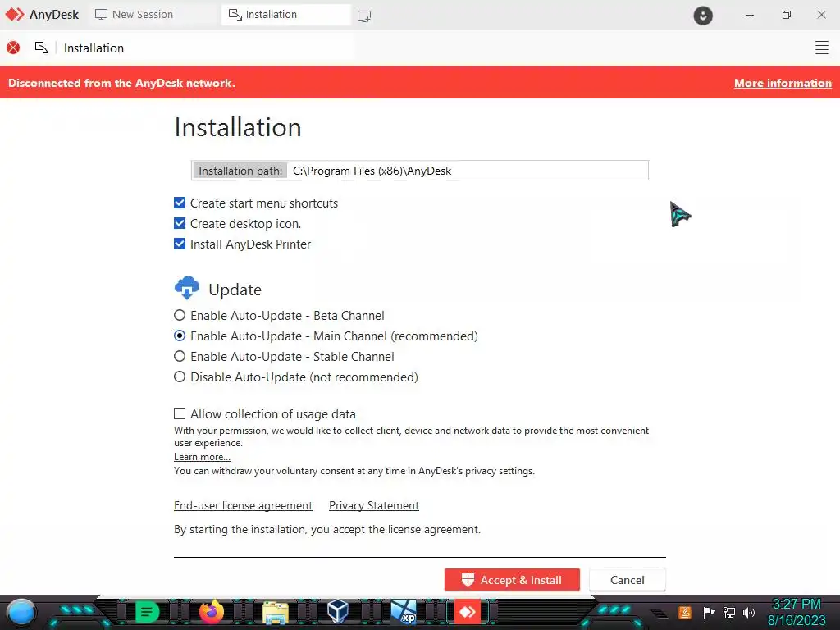The width and height of the screenshot is (840, 630).
Task: Launch Firefox from the taskbar
Action: [212, 612]
